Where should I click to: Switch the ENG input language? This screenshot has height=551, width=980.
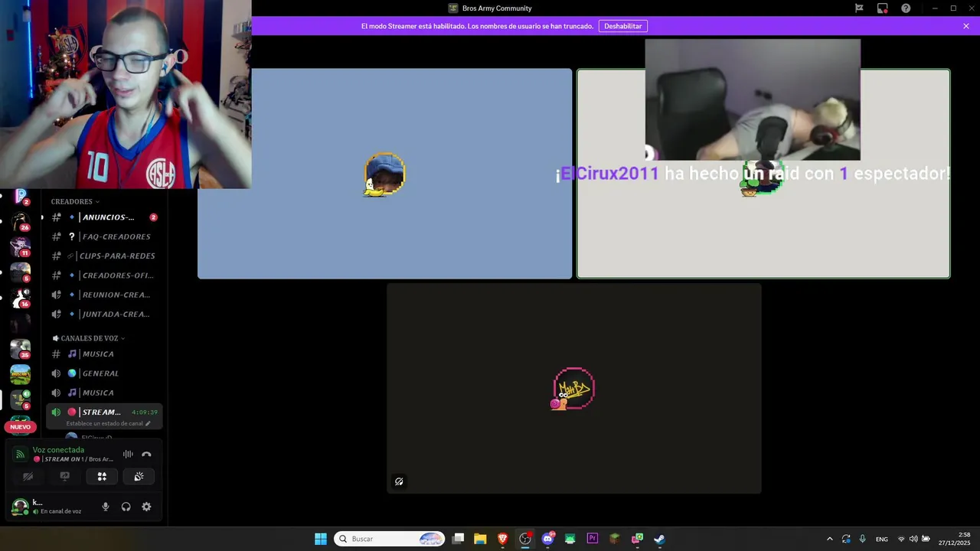(x=882, y=539)
